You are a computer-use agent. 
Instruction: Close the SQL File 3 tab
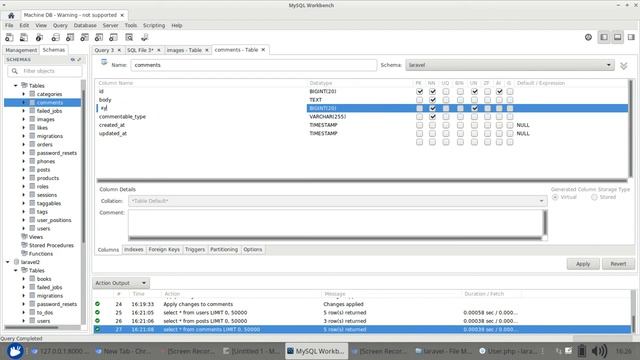tap(159, 50)
